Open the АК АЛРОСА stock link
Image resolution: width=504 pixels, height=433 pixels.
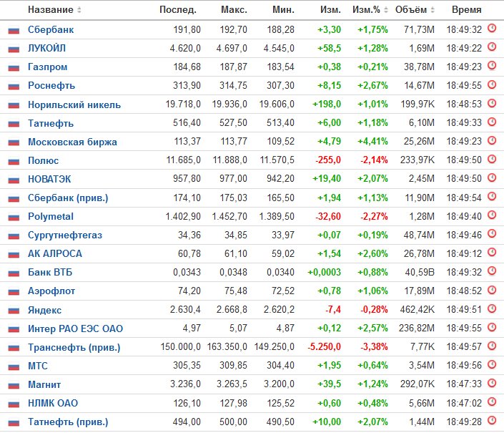(x=55, y=254)
